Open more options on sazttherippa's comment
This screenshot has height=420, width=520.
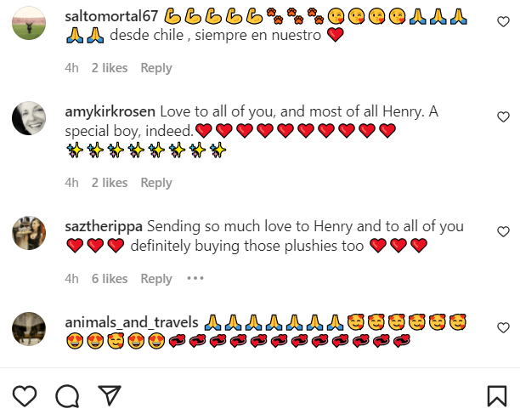(x=195, y=278)
